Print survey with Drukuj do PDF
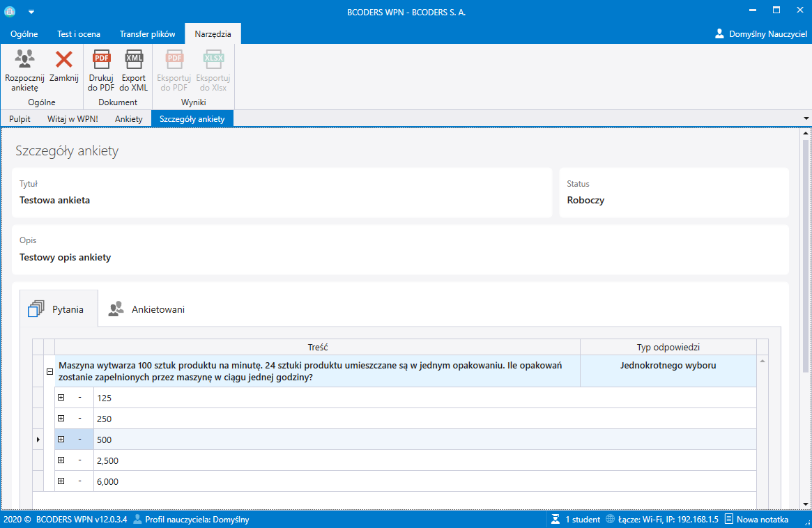Image resolution: width=812 pixels, height=528 pixels. point(101,70)
